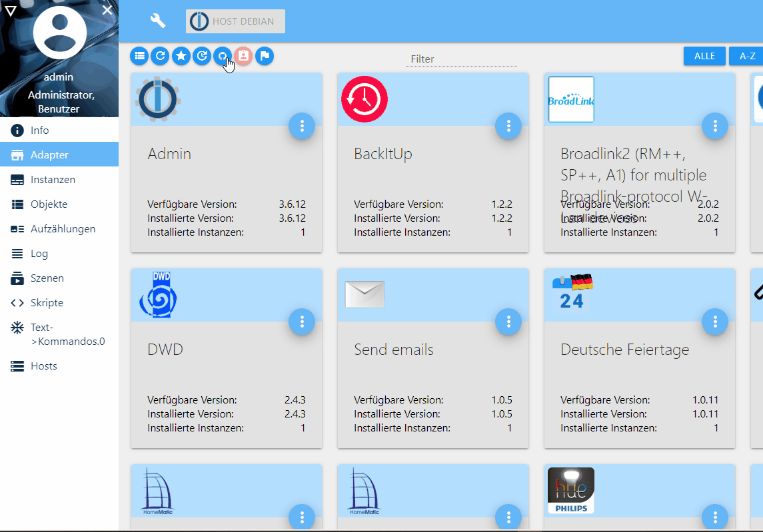Click Deutsche Feiertage's Verfügbare Version value 1.0.11

coord(705,399)
